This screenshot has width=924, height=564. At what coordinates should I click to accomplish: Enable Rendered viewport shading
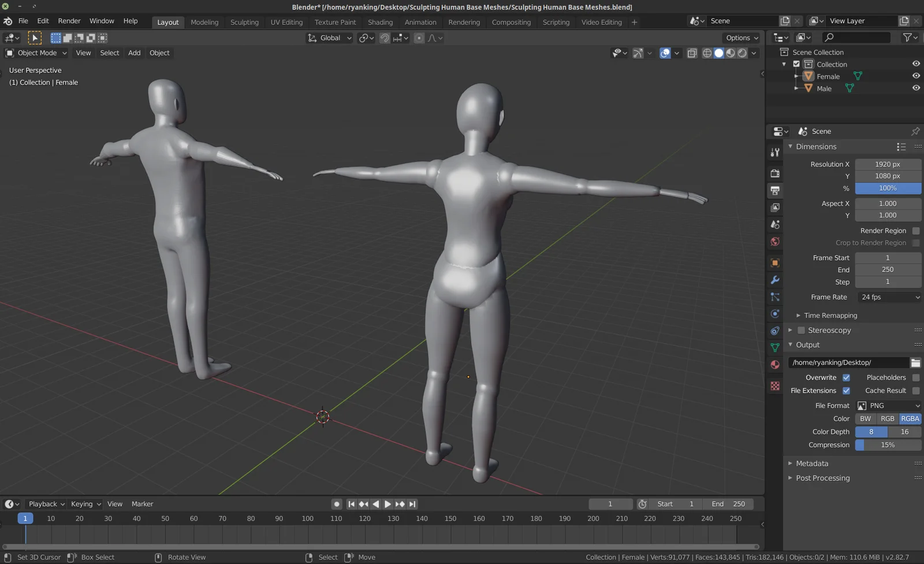(742, 53)
